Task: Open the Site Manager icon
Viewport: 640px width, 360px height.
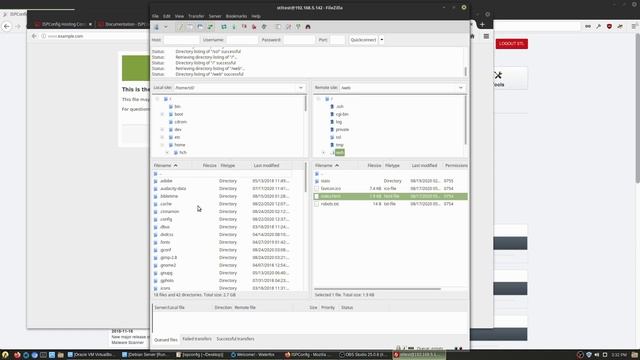Action: [x=156, y=27]
